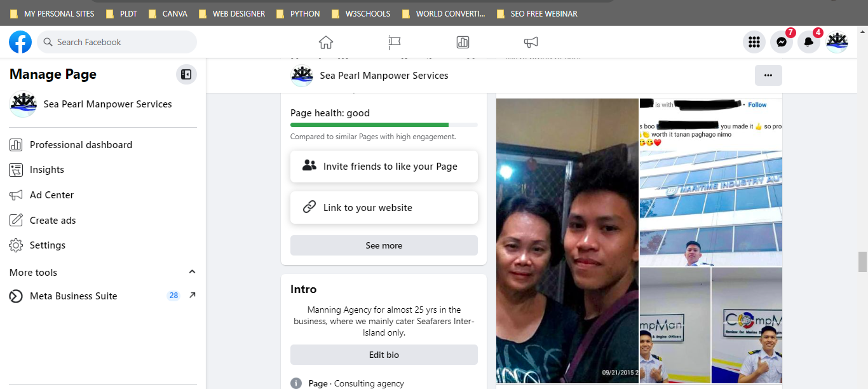
Task: Click the Insights list icon in sidebar
Action: [16, 170]
